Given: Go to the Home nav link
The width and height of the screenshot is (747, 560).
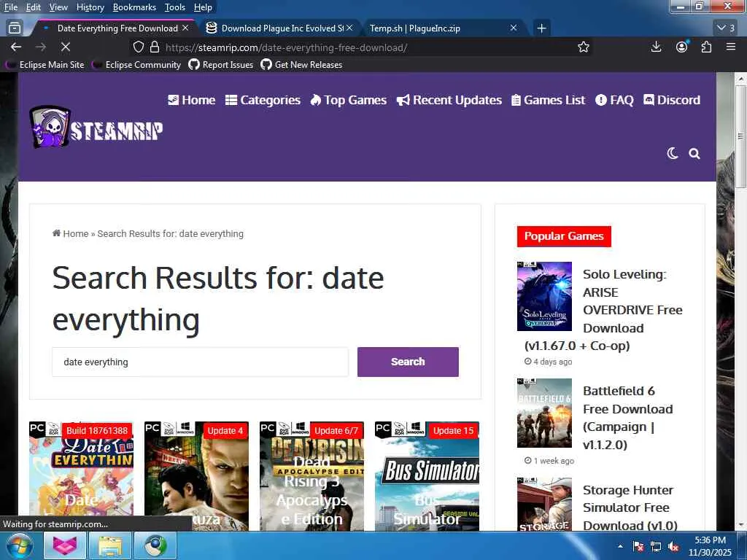Looking at the screenshot, I should [x=192, y=100].
